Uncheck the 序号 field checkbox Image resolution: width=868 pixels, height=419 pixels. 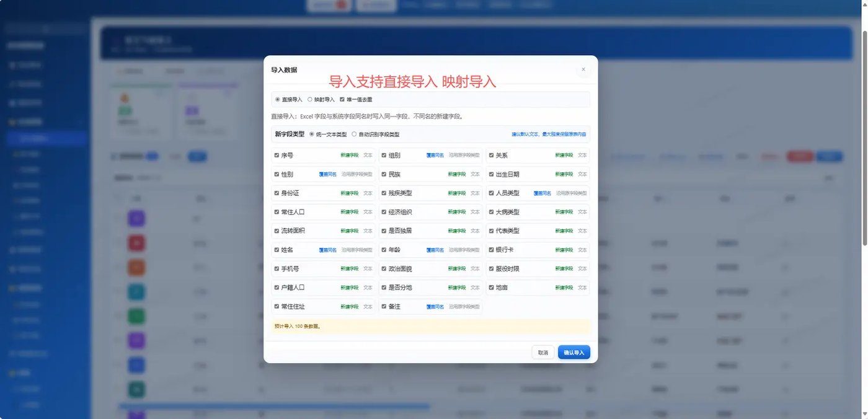click(x=277, y=155)
